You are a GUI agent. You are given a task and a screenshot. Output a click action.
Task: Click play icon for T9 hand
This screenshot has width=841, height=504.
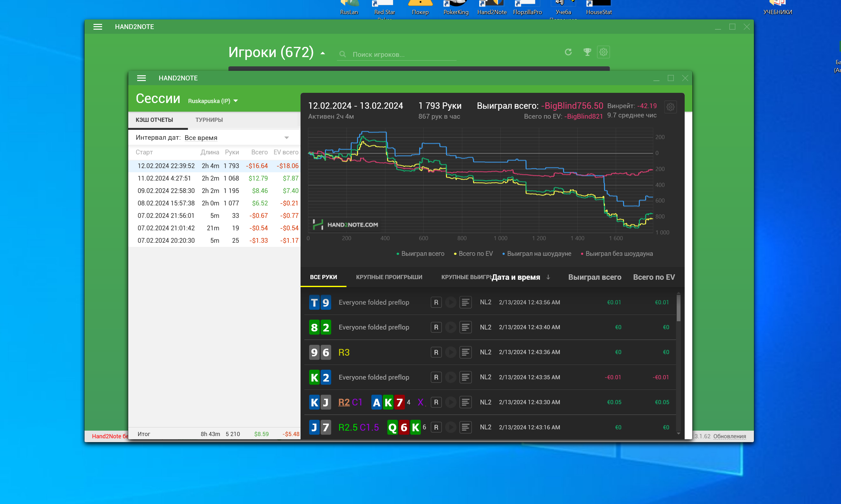pos(451,302)
